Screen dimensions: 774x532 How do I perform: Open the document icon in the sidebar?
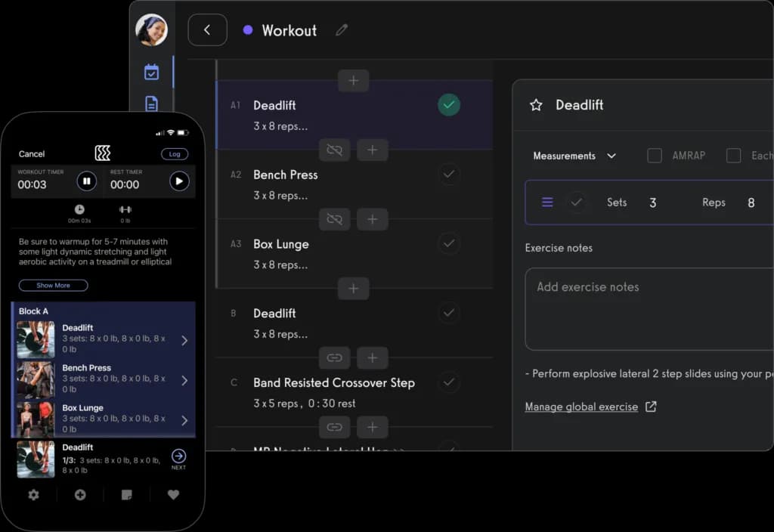click(x=151, y=104)
